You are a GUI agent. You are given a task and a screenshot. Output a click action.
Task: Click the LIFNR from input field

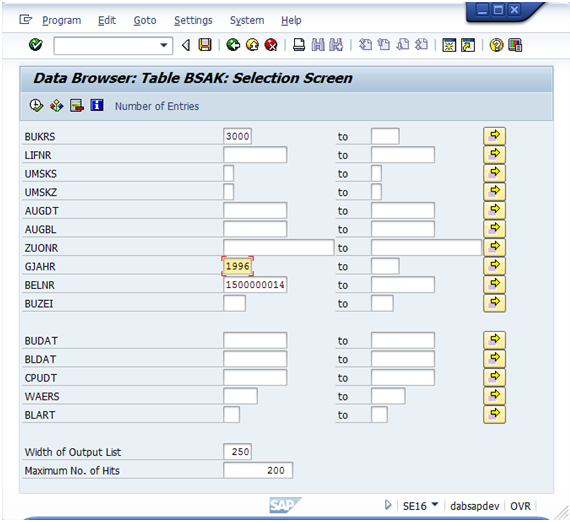(255, 155)
